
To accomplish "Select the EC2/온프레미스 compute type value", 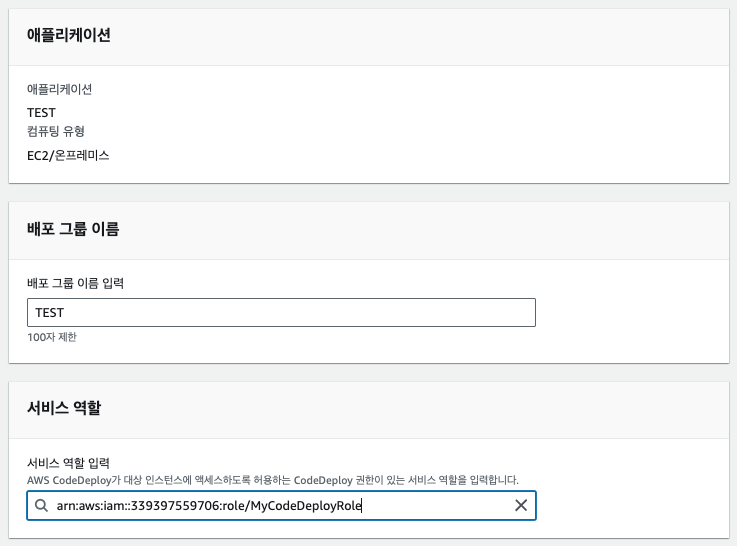I will [x=68, y=156].
